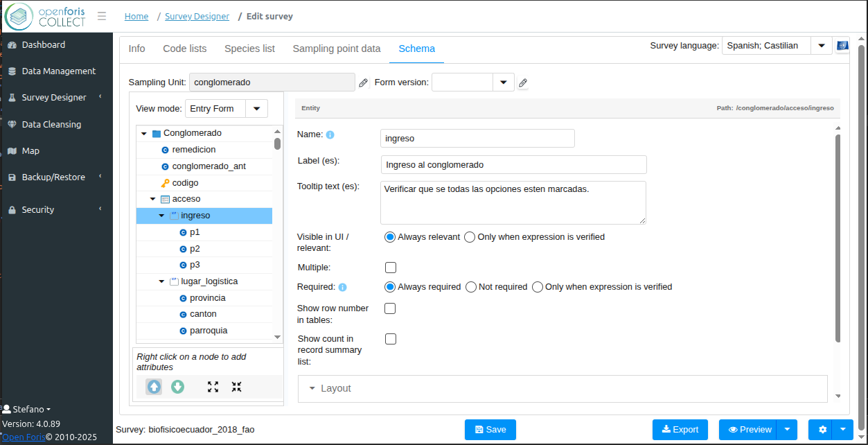The height and width of the screenshot is (445, 868).
Task: Enable the Multiple checkbox
Action: pos(391,268)
